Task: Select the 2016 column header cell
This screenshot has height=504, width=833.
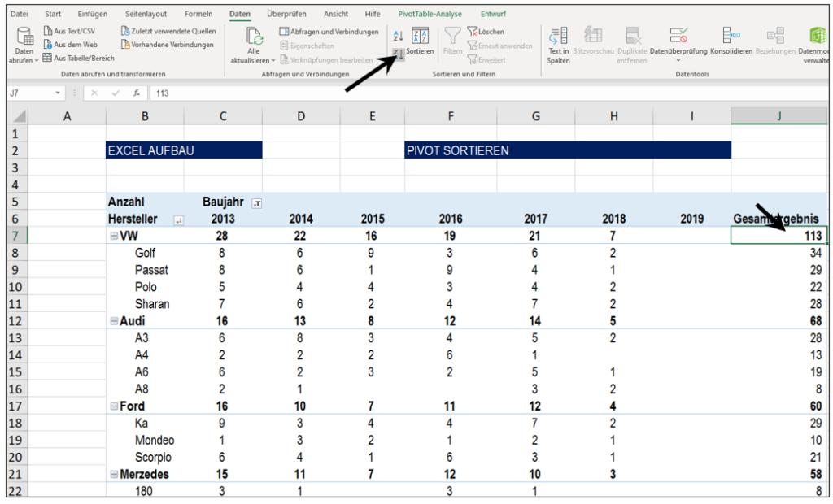Action: [451, 219]
